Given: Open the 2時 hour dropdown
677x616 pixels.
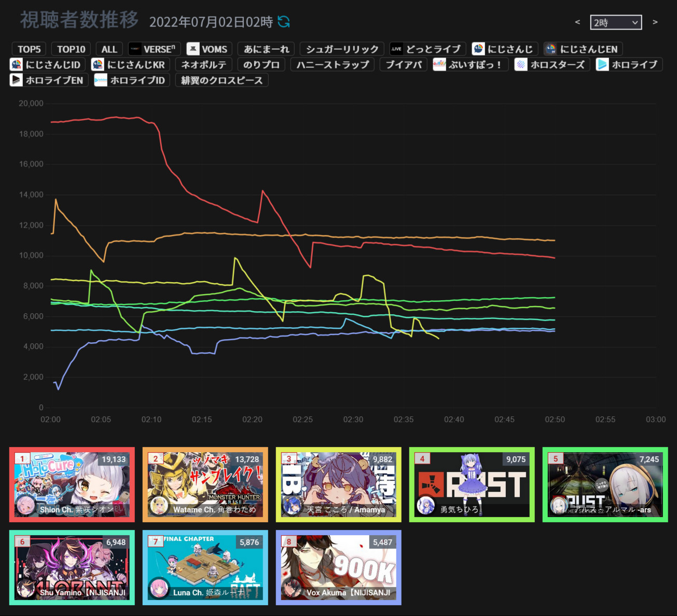Looking at the screenshot, I should (616, 22).
